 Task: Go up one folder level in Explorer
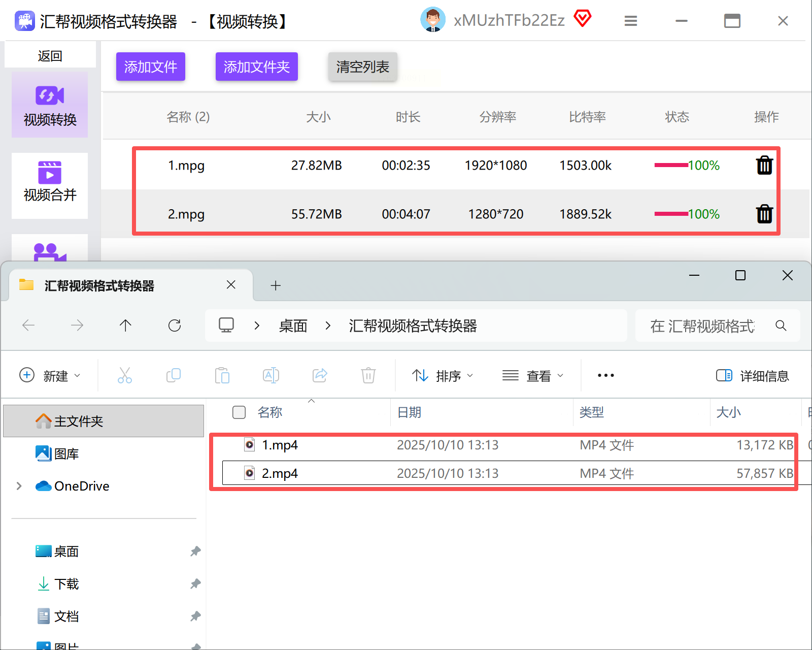[x=125, y=326]
